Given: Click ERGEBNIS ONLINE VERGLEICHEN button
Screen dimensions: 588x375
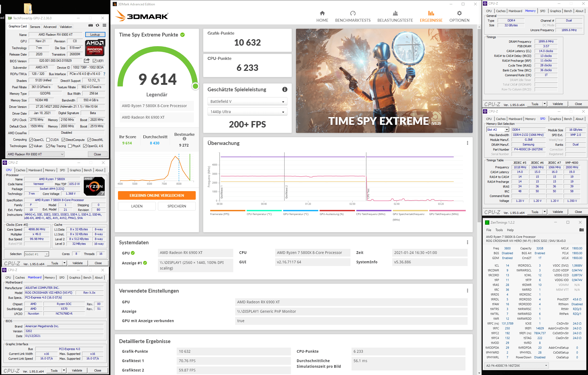Looking at the screenshot, I should point(157,195).
